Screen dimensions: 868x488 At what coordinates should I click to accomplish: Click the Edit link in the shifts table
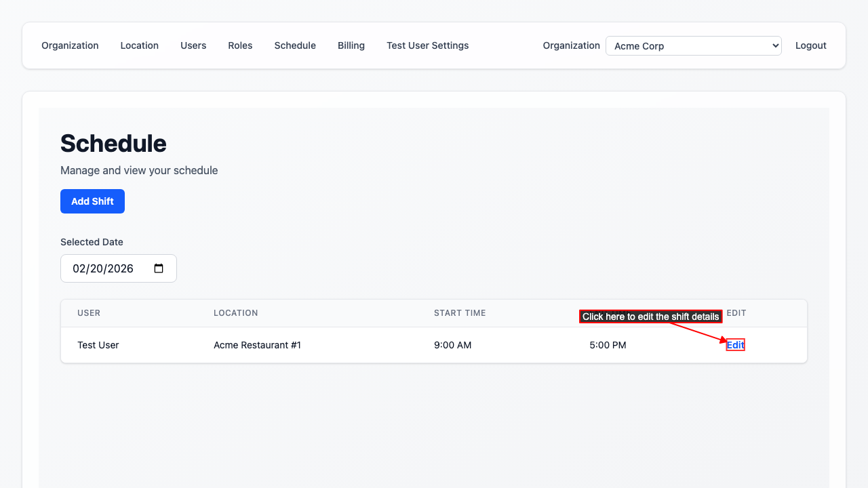[735, 345]
